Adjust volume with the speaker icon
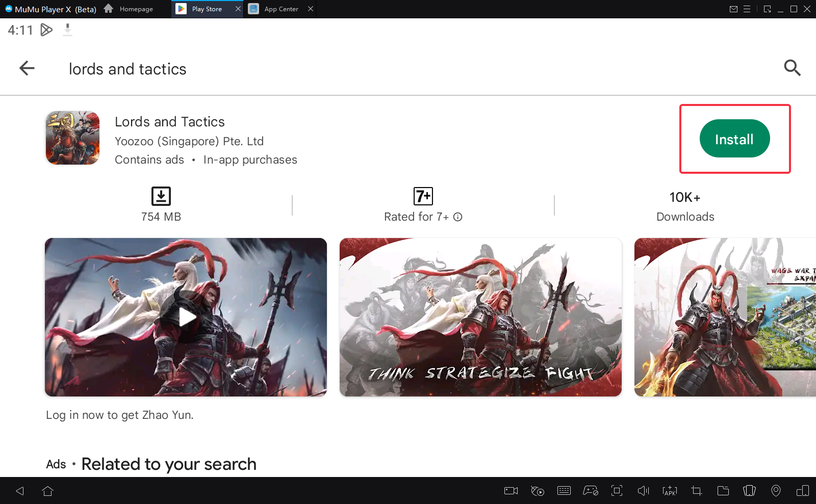 (x=643, y=491)
